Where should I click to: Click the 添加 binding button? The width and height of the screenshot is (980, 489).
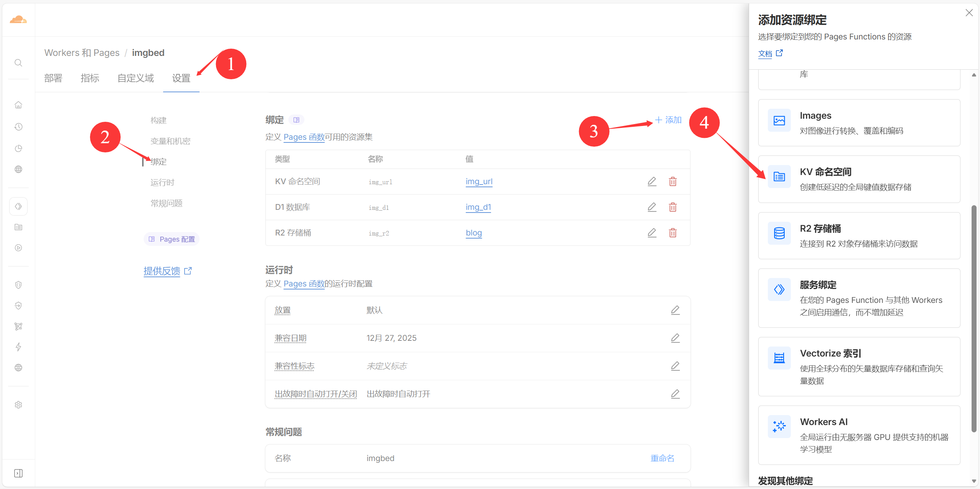(x=668, y=120)
